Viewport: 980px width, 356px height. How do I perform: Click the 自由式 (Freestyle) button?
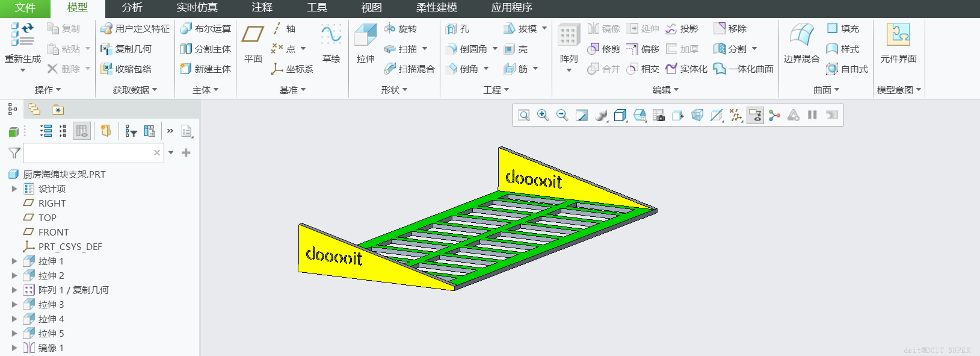847,69
